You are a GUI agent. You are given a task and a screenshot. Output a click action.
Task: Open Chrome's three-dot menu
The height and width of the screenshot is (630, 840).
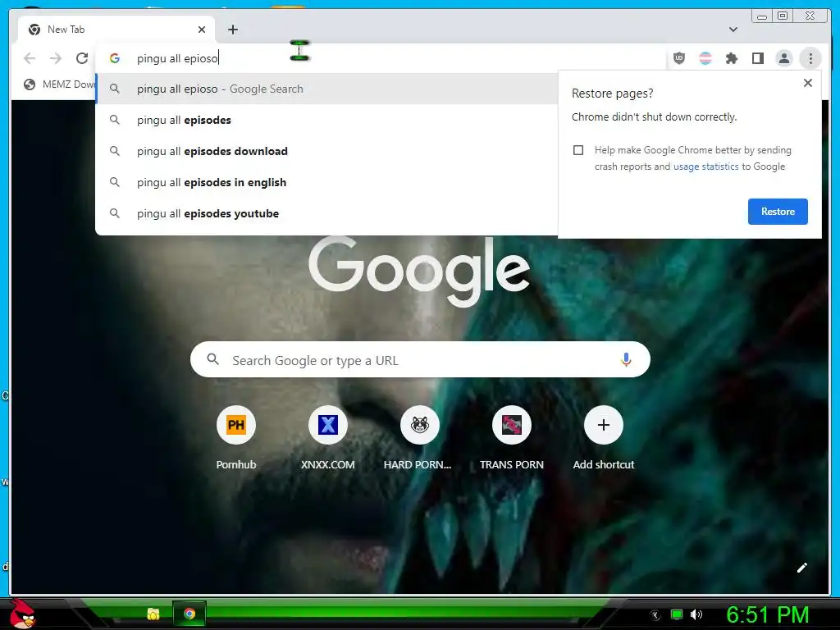click(810, 58)
